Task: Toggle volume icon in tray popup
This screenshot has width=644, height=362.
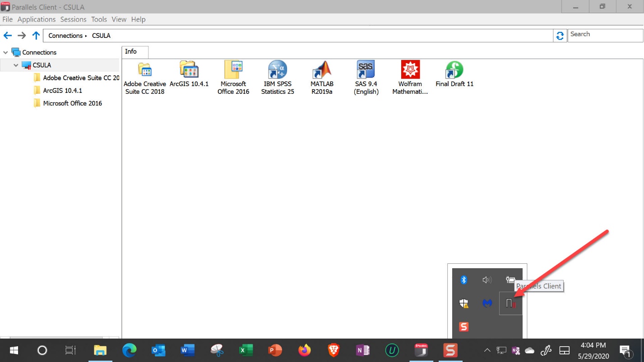Action: (x=487, y=280)
